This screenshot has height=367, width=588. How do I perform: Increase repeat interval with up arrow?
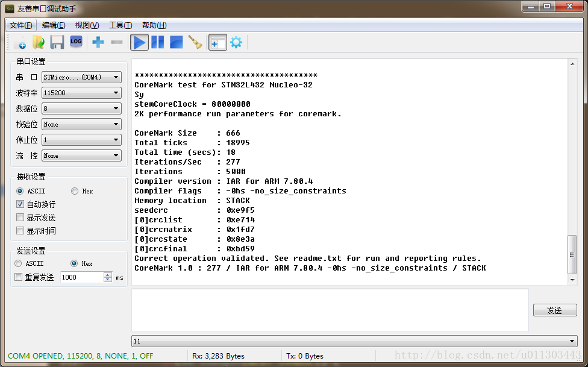(x=108, y=275)
